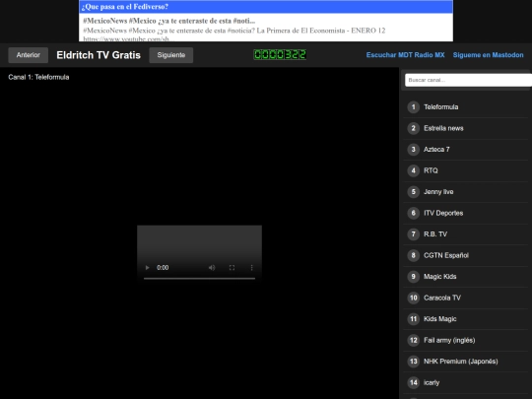Click the Canal 1: Teleformula label
This screenshot has width=532, height=399.
38,77
